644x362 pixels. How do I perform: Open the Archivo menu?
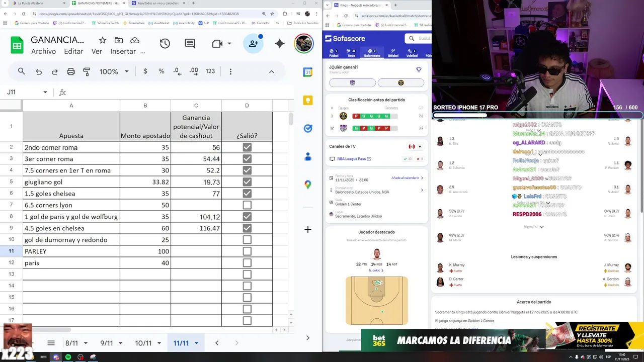[43, 51]
